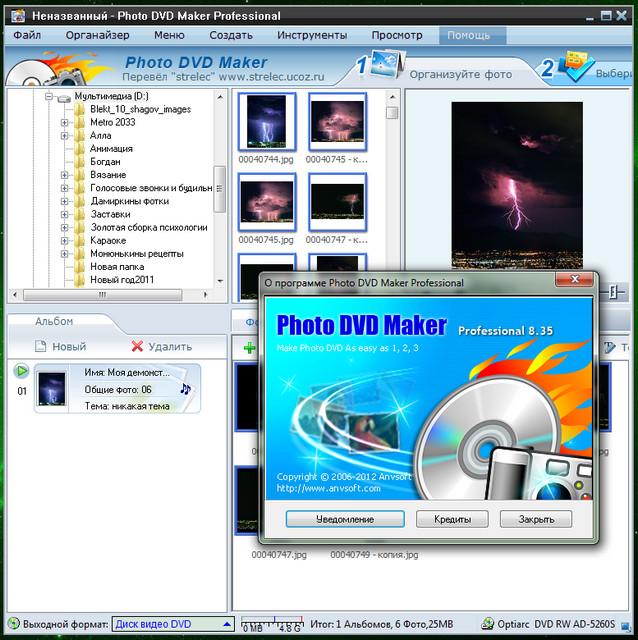Click the preview zoom slider handle
Viewport: 638px width, 640px height.
pyautogui.click(x=613, y=292)
